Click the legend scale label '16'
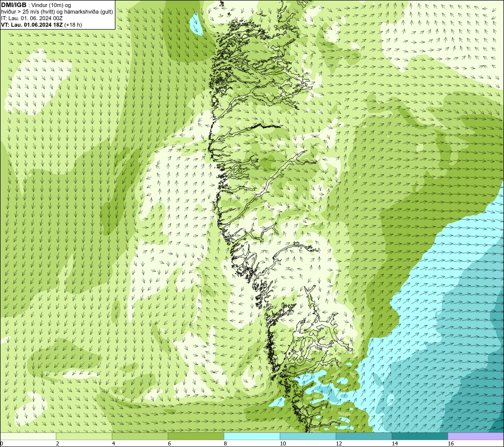This screenshot has height=447, width=504. tap(451, 444)
